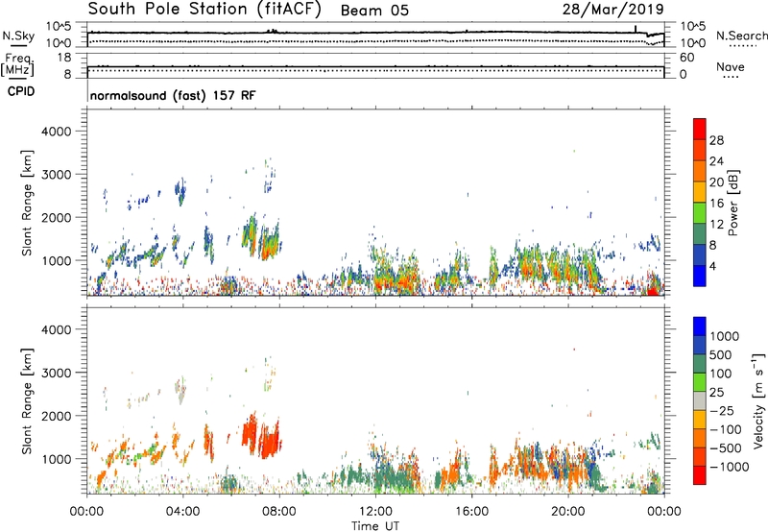Screen dimensions: 768x532
Task: Click the '4000' tick on power panel axis
Action: (x=56, y=132)
